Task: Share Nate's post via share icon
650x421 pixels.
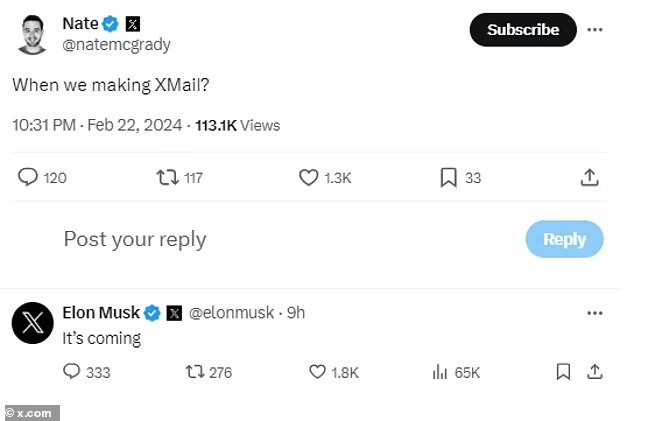Action: [x=590, y=177]
